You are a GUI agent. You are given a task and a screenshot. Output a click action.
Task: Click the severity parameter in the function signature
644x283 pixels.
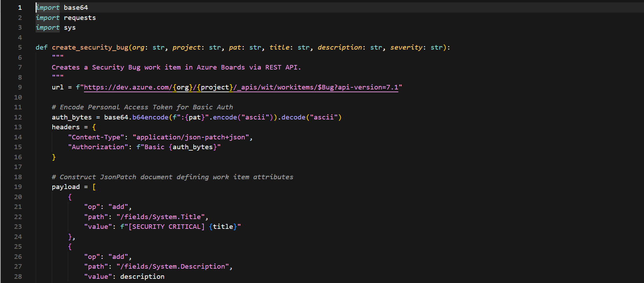[406, 48]
